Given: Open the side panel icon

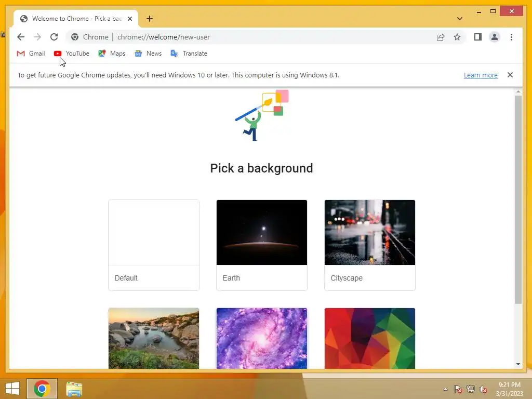Looking at the screenshot, I should coord(478,37).
